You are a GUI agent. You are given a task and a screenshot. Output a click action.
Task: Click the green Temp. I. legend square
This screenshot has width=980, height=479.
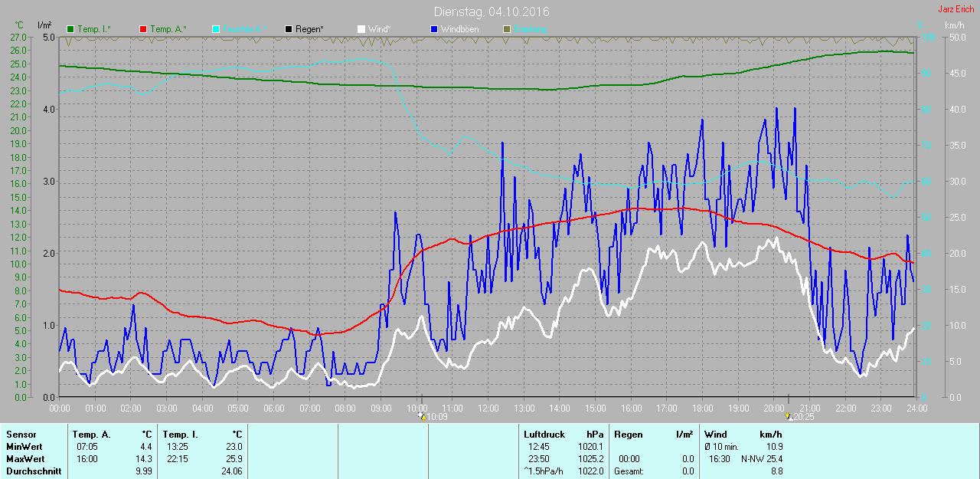point(71,29)
